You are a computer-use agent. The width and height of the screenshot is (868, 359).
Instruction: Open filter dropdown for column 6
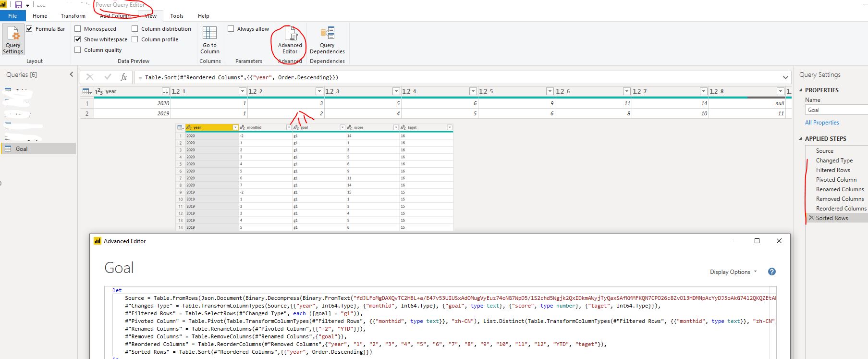coord(627,91)
